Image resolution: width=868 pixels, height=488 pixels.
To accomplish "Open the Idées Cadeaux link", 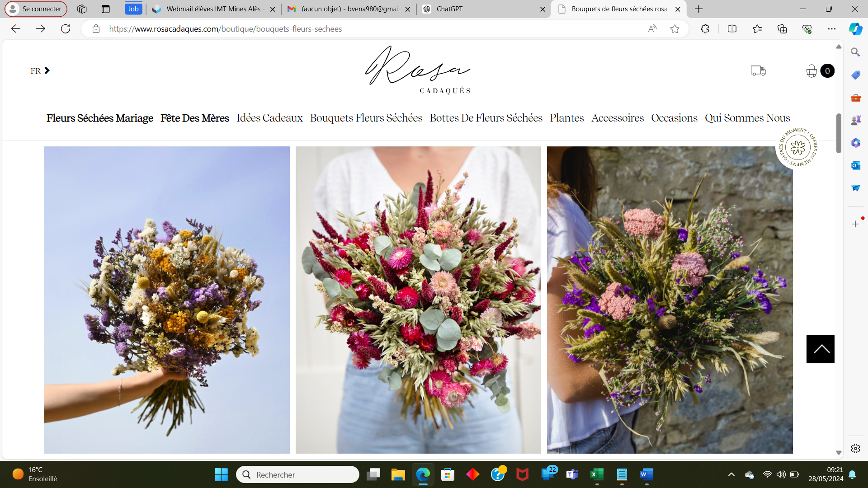I will [x=269, y=118].
